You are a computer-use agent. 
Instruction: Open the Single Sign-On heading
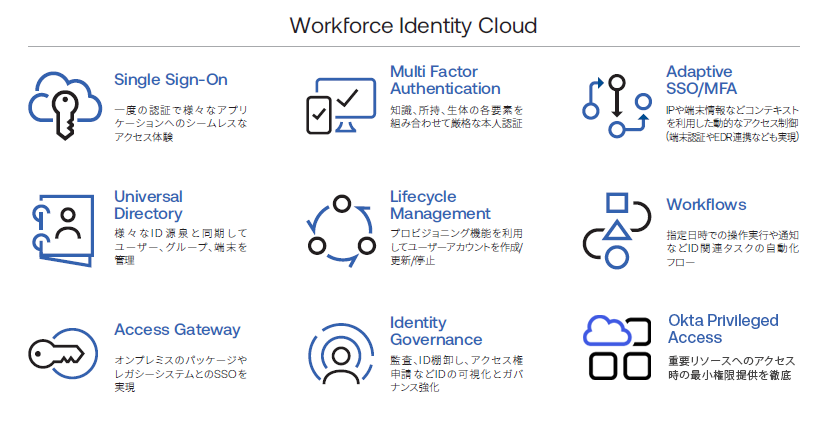[170, 80]
